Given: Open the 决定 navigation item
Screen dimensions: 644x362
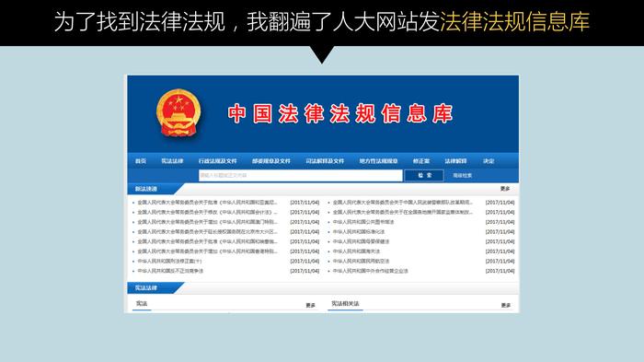Looking at the screenshot, I should [x=489, y=161].
